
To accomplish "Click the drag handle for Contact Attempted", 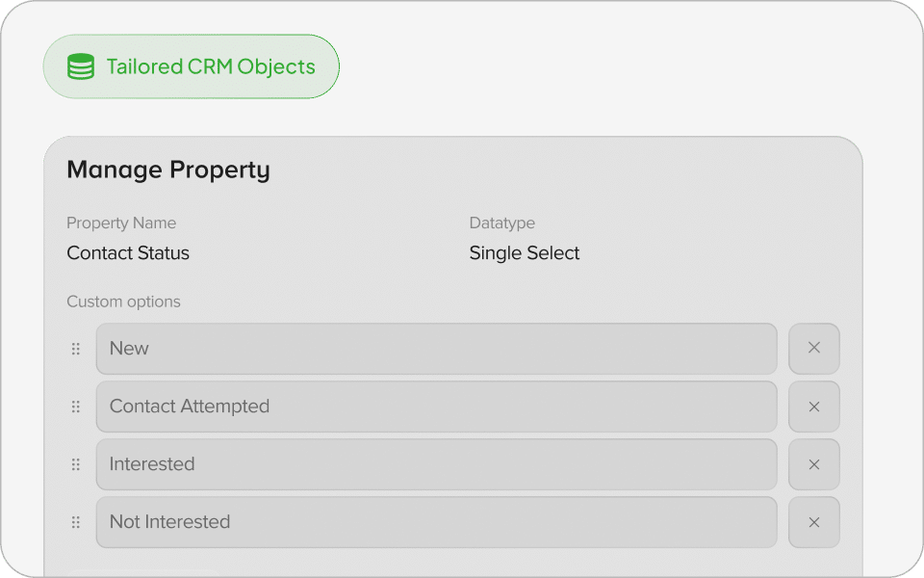I will (76, 407).
